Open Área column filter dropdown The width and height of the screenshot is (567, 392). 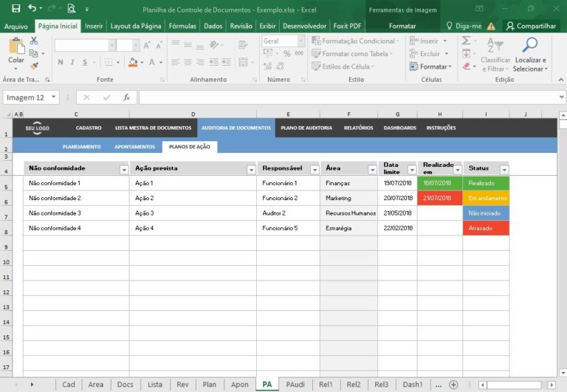(372, 170)
